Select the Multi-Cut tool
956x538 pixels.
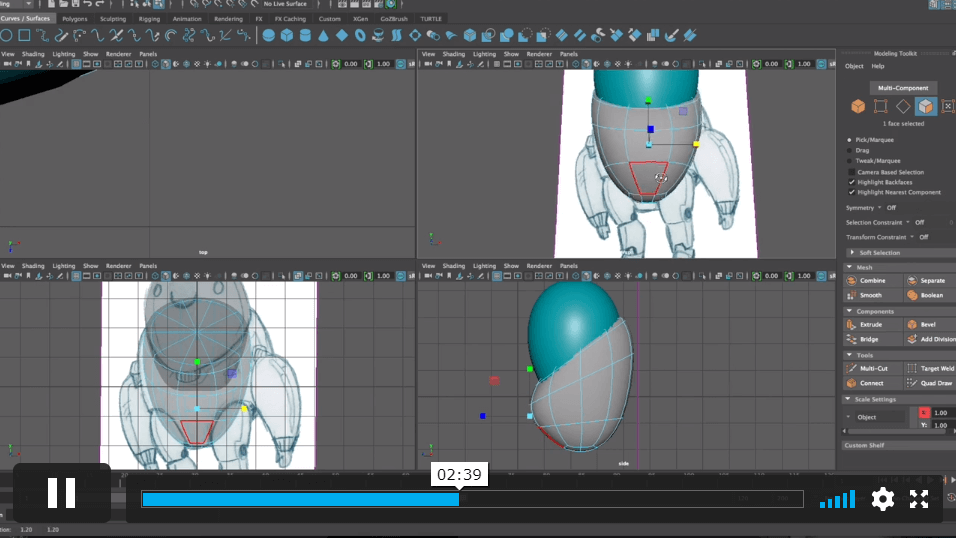pyautogui.click(x=870, y=369)
